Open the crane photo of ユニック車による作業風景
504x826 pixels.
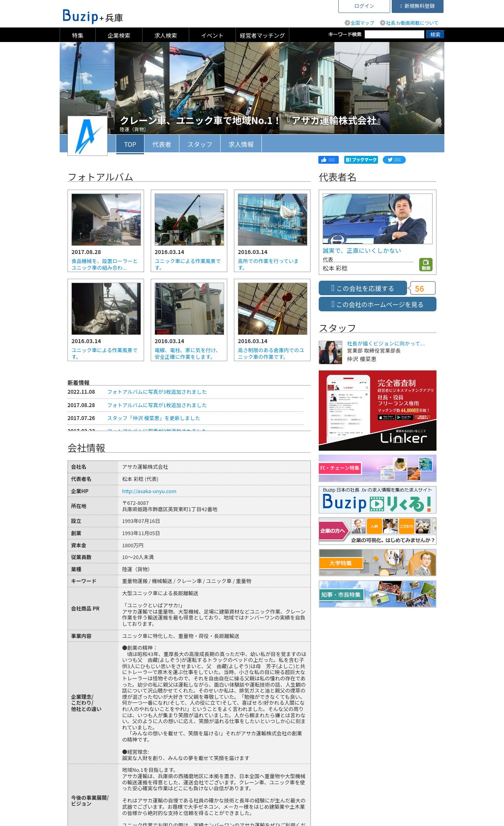click(189, 219)
